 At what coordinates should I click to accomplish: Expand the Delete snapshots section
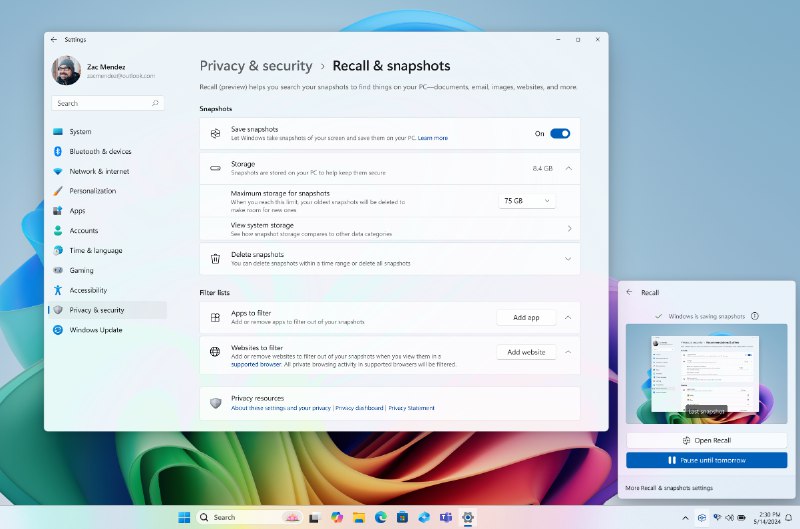click(x=568, y=259)
